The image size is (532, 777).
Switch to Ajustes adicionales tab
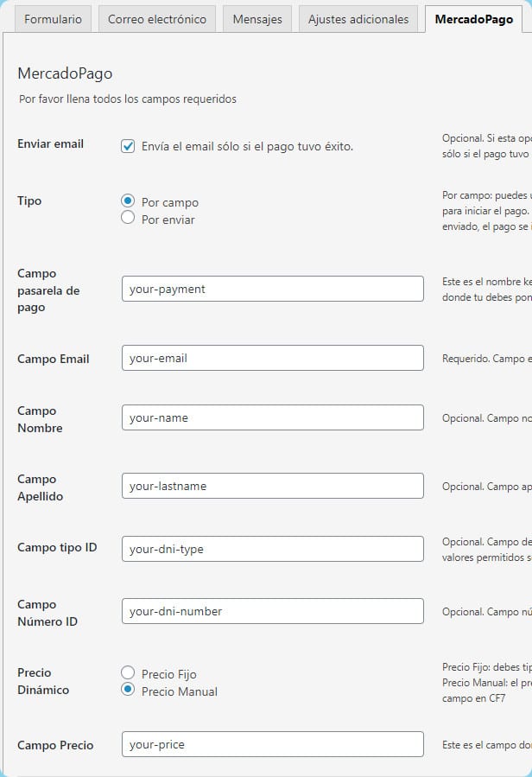pyautogui.click(x=358, y=19)
